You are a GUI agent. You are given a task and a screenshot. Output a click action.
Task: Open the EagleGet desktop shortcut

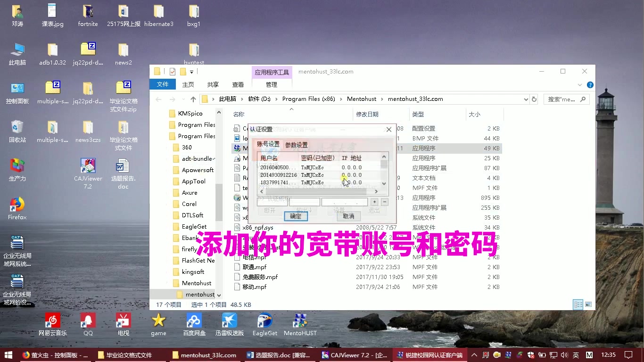click(x=264, y=324)
